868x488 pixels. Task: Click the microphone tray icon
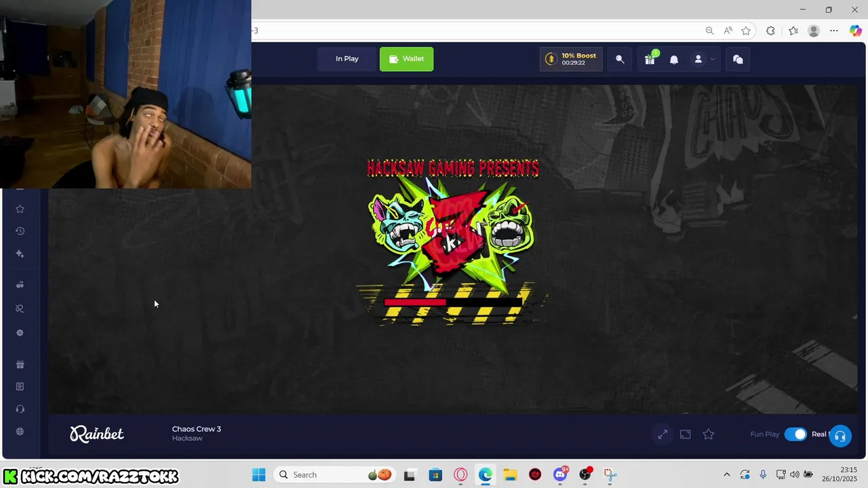763,474
